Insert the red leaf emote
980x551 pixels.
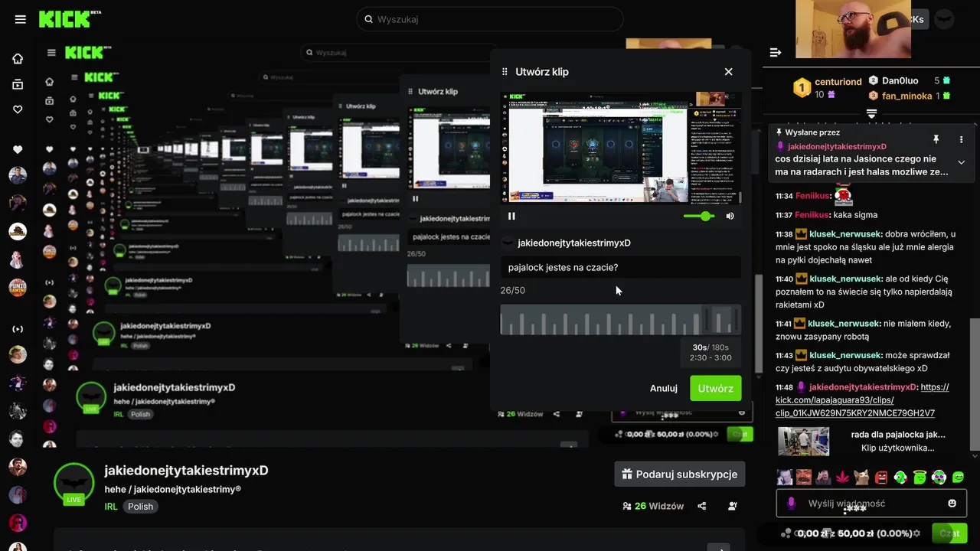[x=842, y=477]
